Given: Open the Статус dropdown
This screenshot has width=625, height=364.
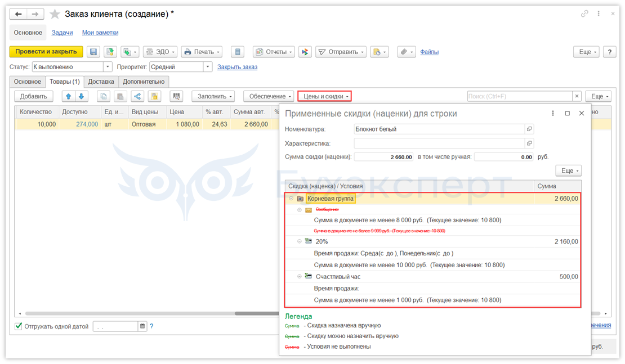Looking at the screenshot, I should click(x=108, y=67).
